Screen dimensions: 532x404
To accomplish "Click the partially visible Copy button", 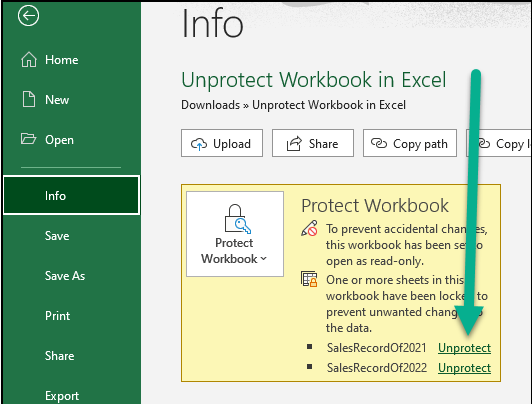I will click(x=498, y=143).
